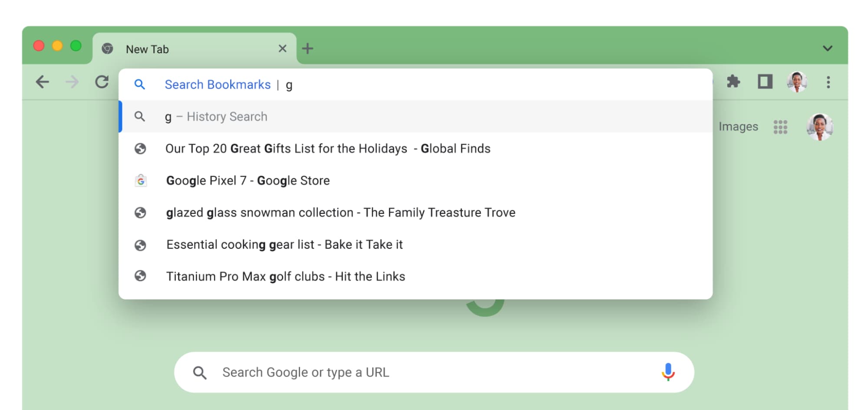Viewport: 868px width, 410px height.
Task: Start voice search with microphone
Action: pyautogui.click(x=668, y=372)
